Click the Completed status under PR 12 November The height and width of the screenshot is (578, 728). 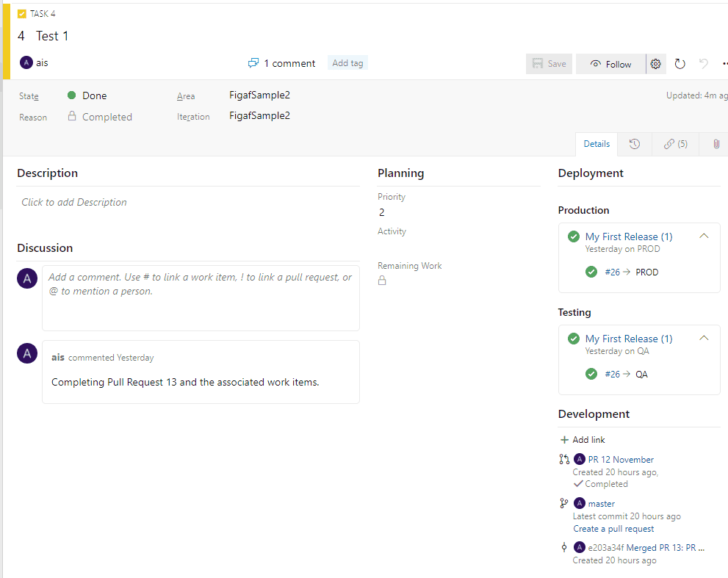(x=601, y=484)
